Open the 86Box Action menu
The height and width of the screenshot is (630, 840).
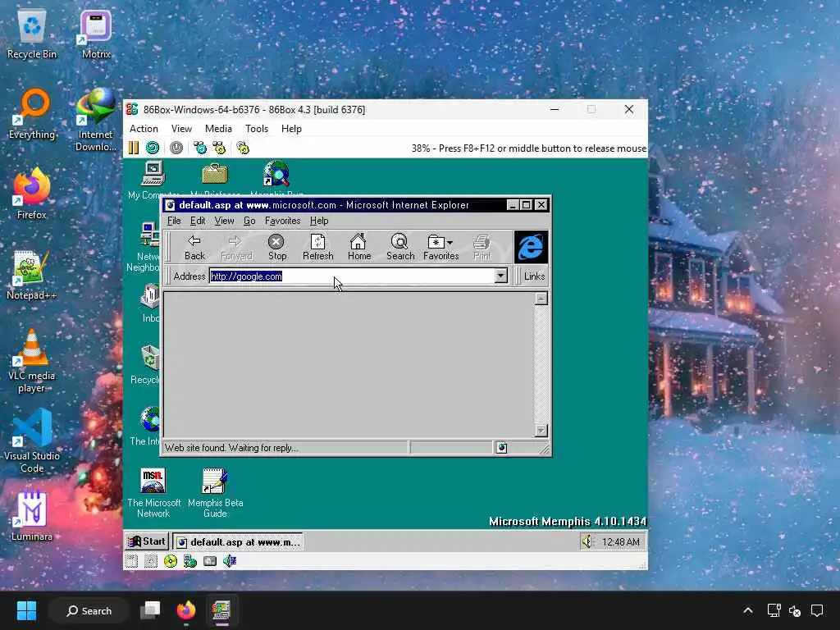[x=144, y=129]
